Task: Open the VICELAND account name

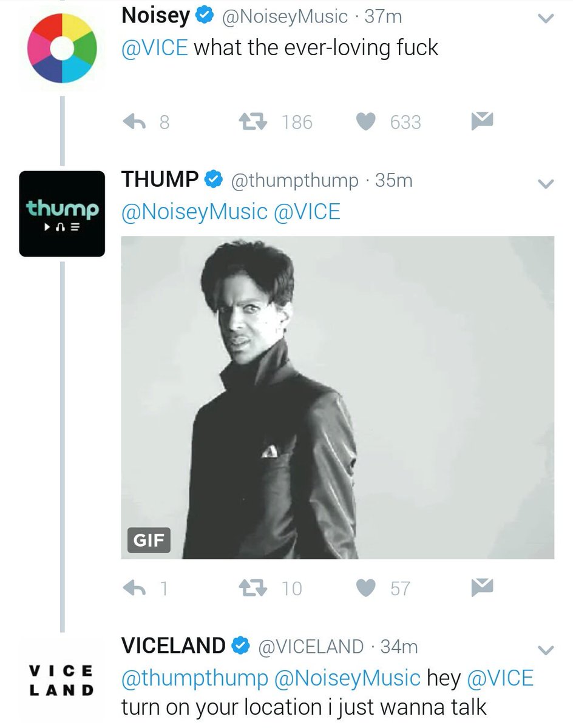Action: (x=174, y=646)
